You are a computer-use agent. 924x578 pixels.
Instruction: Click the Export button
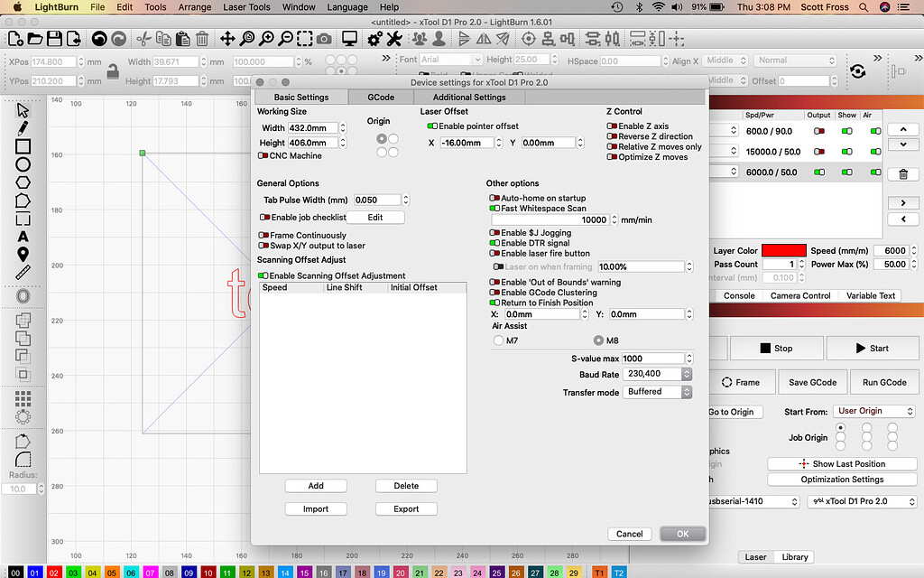pyautogui.click(x=406, y=508)
